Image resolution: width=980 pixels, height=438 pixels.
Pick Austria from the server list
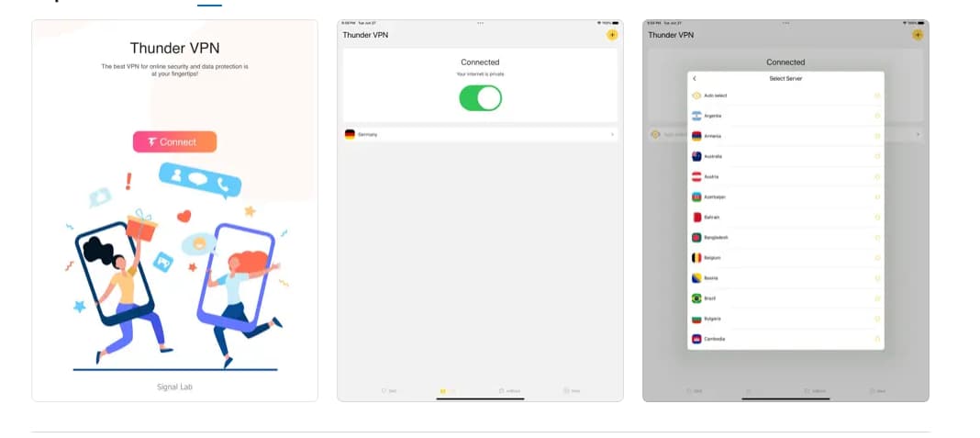coord(785,176)
